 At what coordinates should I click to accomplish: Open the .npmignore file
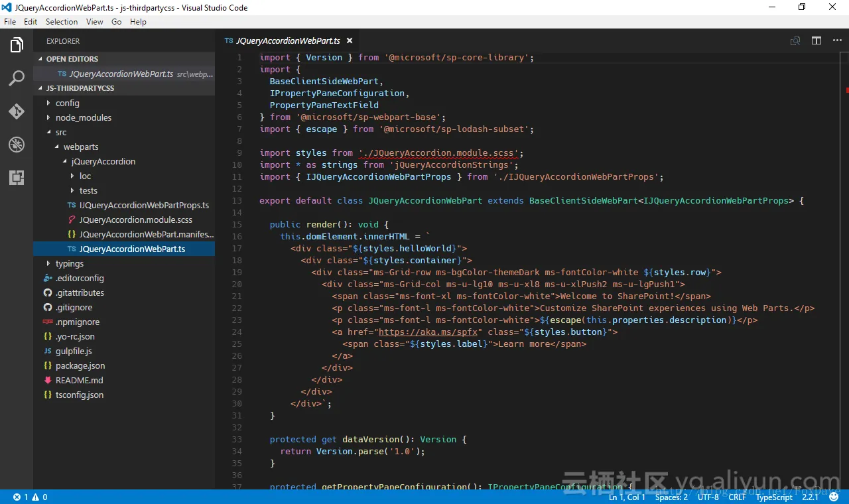point(124,322)
